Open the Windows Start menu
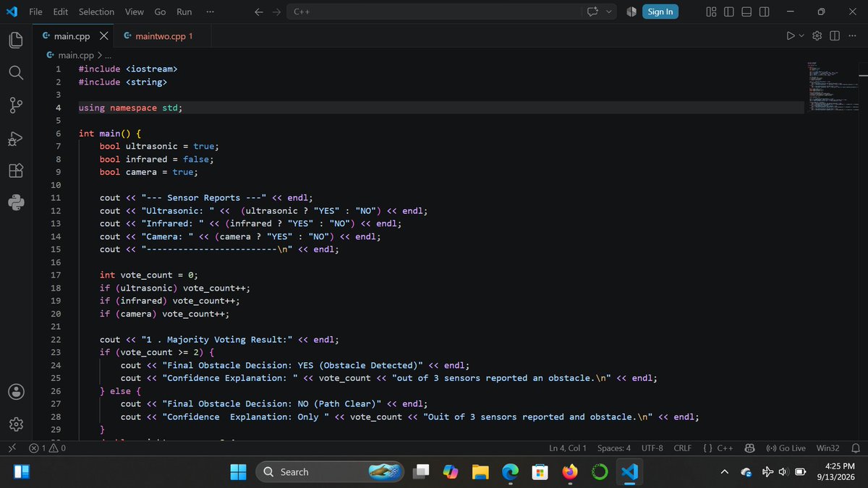The image size is (868, 488). [239, 471]
